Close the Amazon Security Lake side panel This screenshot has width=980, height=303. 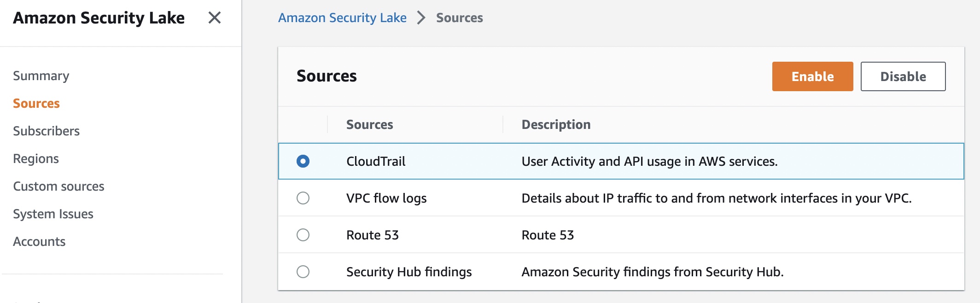click(215, 18)
